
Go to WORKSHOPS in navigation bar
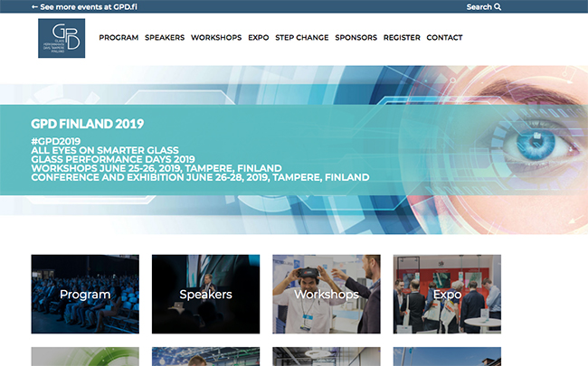pyautogui.click(x=216, y=37)
